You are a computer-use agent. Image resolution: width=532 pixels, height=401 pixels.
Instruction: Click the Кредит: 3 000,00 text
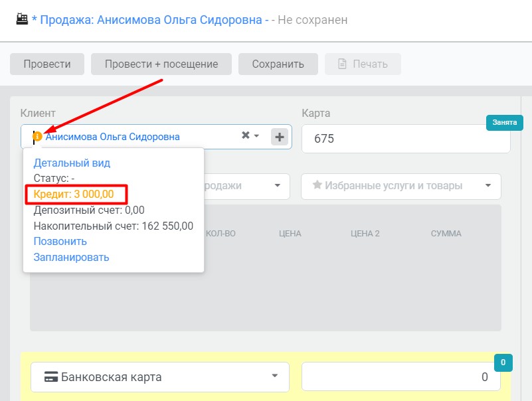[74, 195]
